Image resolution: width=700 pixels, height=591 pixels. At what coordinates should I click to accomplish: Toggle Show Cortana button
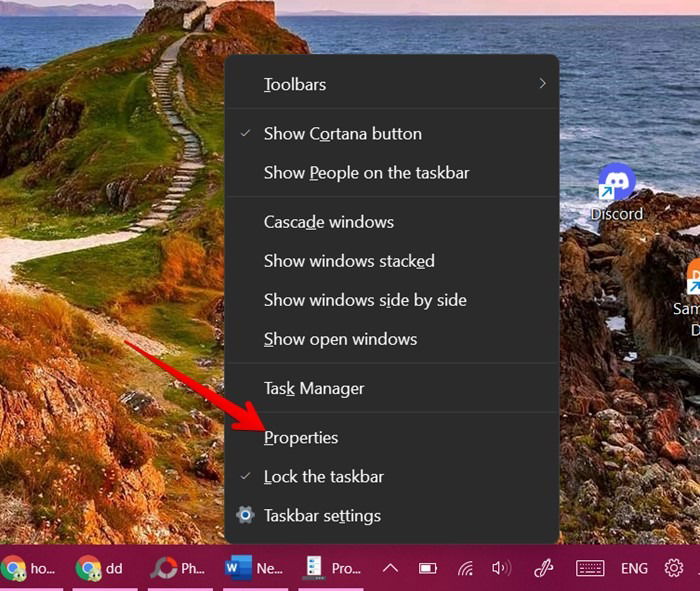coord(392,133)
